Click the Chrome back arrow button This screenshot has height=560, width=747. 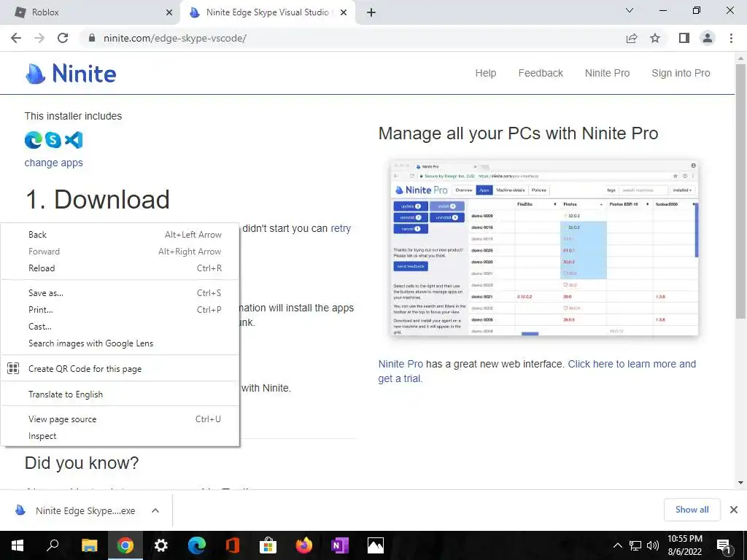click(16, 38)
